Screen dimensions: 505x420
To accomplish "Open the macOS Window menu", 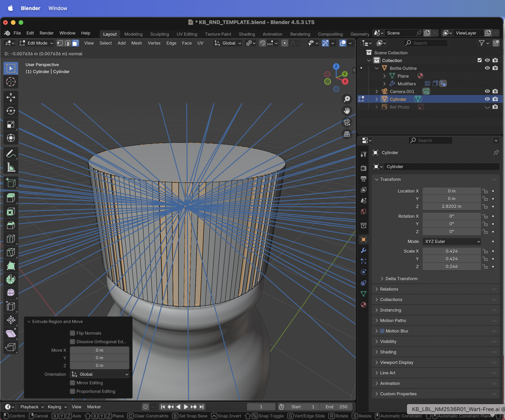I will pyautogui.click(x=58, y=8).
